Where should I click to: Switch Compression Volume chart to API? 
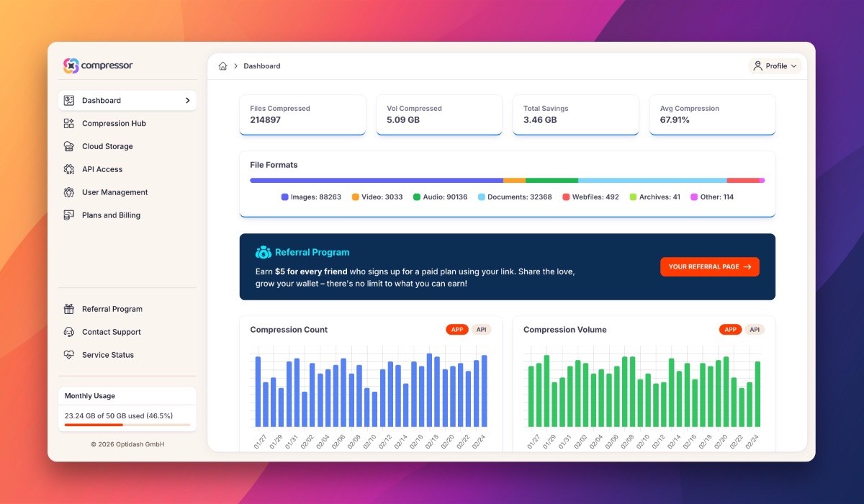click(x=754, y=330)
